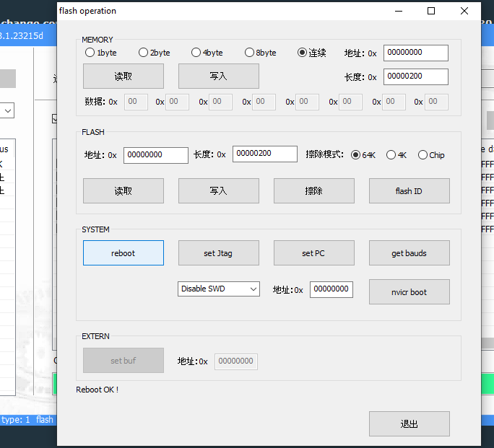The height and width of the screenshot is (448, 494).
Task: Open the dropdown in background window's left panel
Action: click(x=7, y=110)
